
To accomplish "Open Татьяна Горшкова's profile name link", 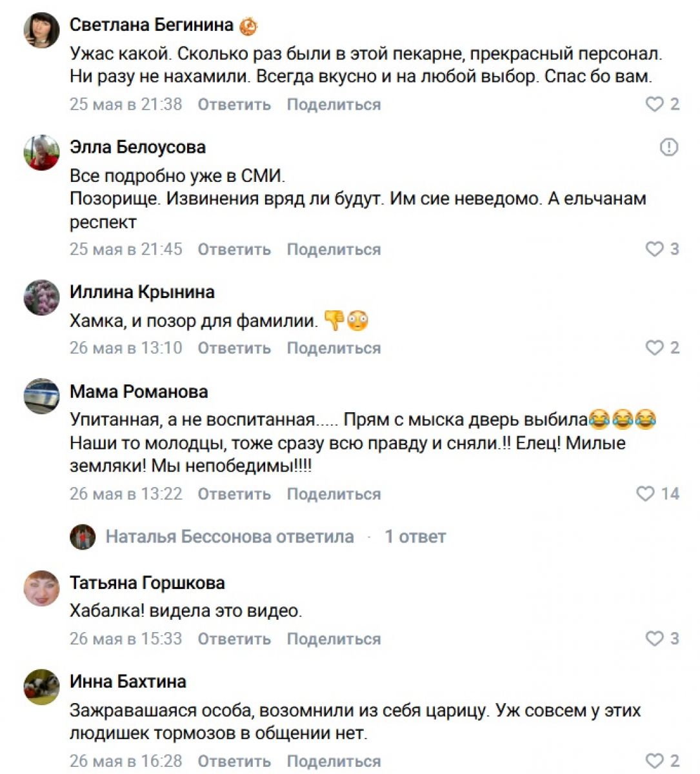I will point(147,583).
